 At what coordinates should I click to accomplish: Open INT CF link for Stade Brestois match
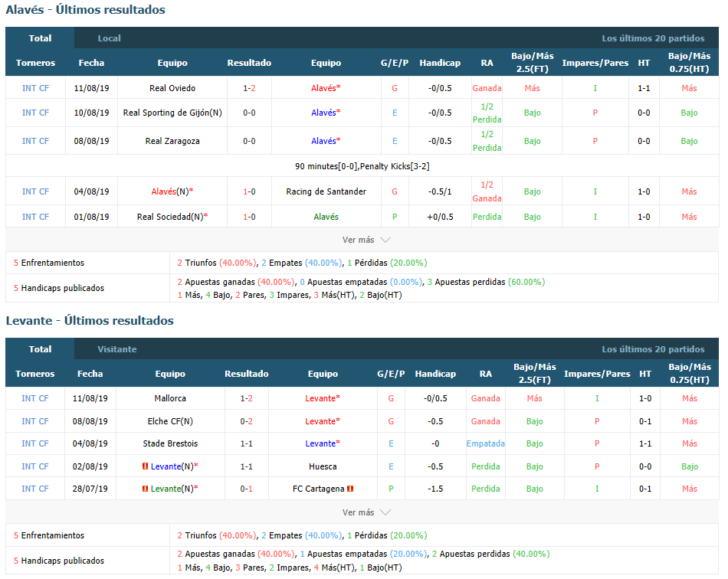[34, 443]
